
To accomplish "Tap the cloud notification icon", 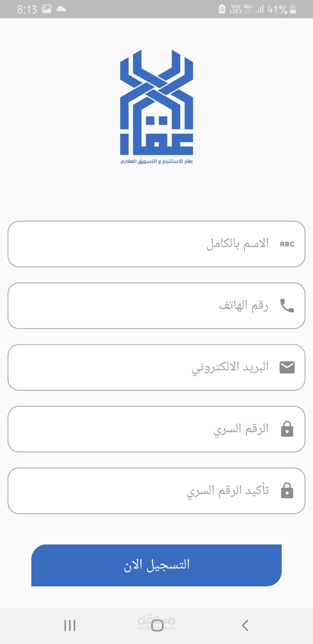I will tap(61, 9).
